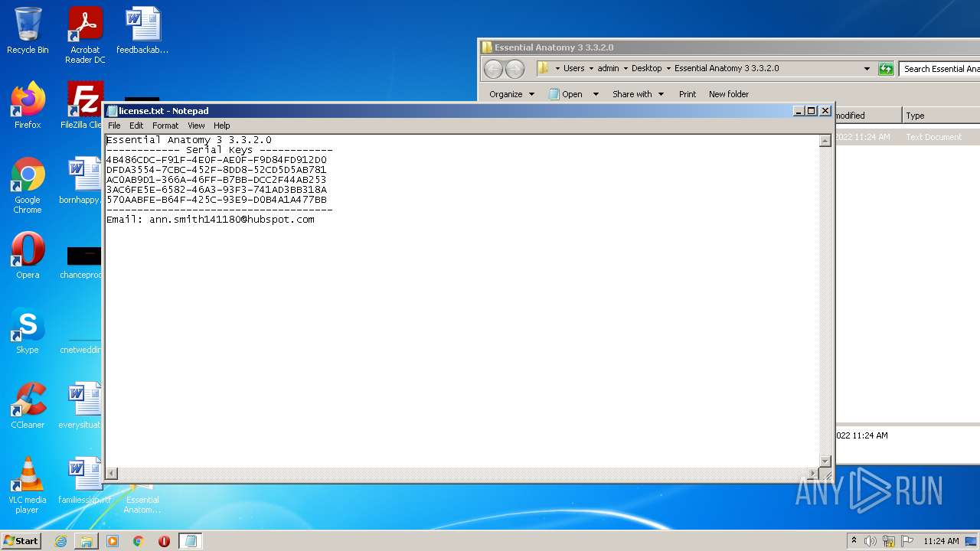Launch CCleaner desktop shortcut
Screen dimensions: 980x551
[x=28, y=406]
